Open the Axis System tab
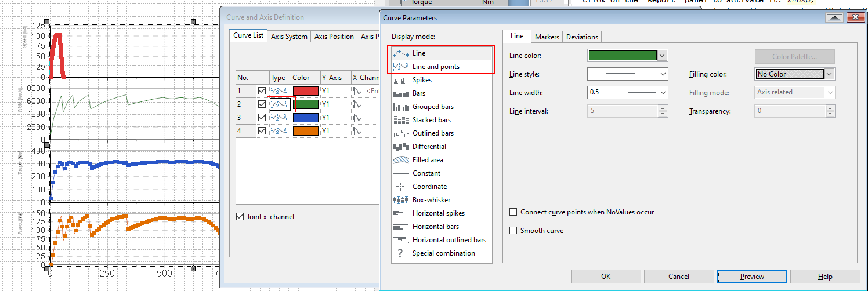Screen dimensions: 868x291 (x=289, y=37)
